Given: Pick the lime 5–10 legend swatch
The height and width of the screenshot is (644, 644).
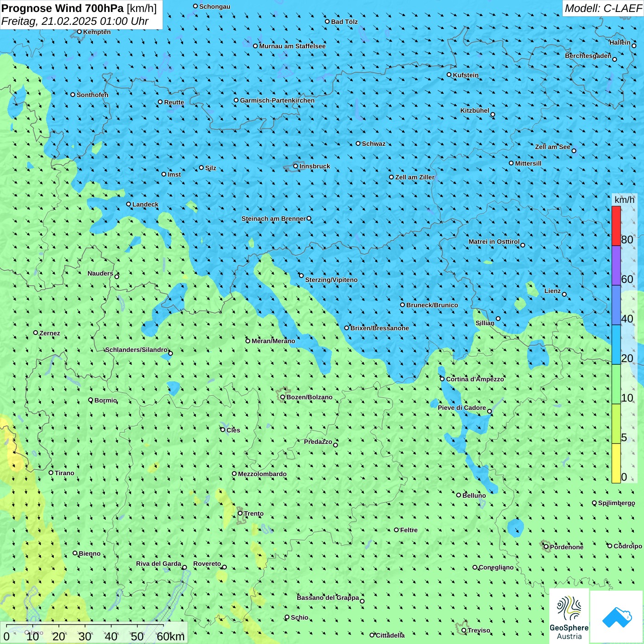Looking at the screenshot, I should point(616,424).
